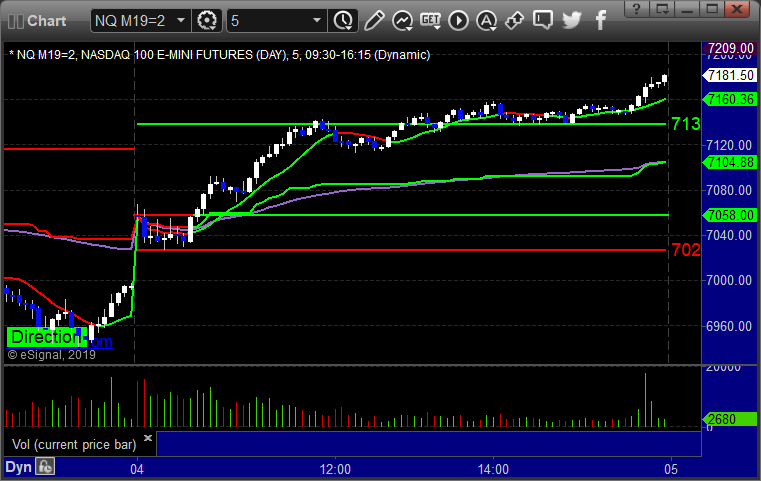This screenshot has width=761, height=481.
Task: Close the Vol study panel with X
Action: coord(148,438)
